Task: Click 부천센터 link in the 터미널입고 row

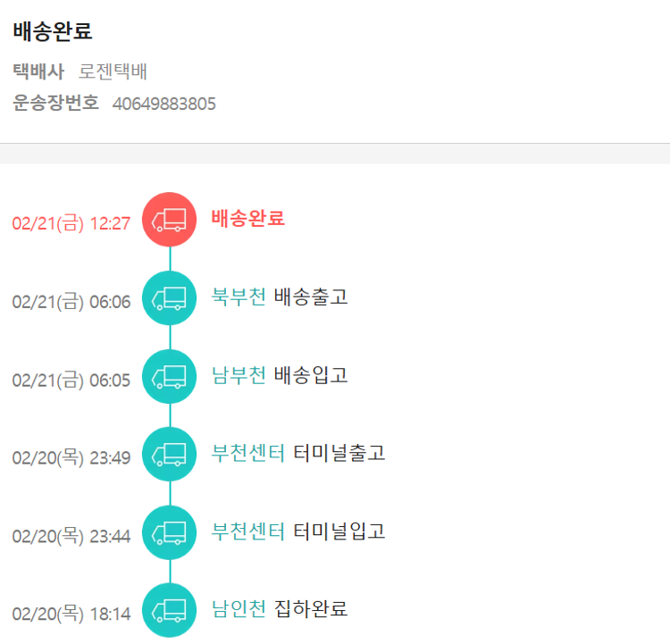Action: [x=247, y=531]
